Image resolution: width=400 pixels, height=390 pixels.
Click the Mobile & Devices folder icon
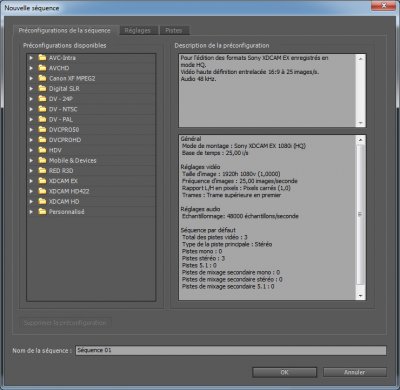tap(42, 160)
